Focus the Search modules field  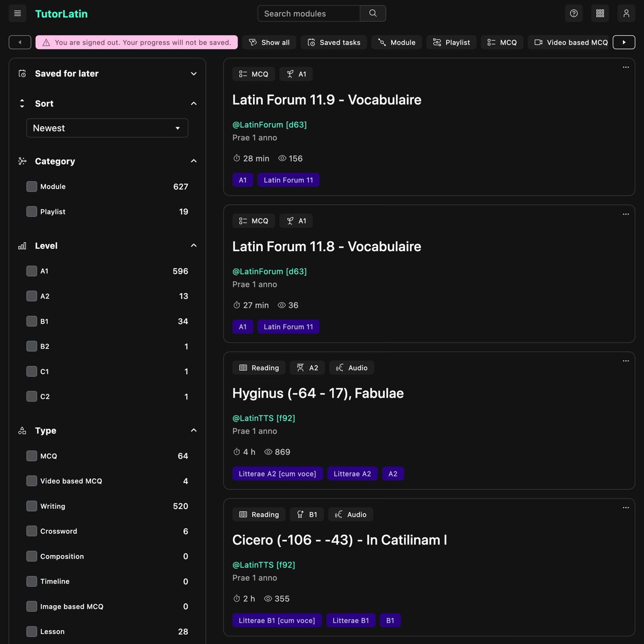pos(309,14)
